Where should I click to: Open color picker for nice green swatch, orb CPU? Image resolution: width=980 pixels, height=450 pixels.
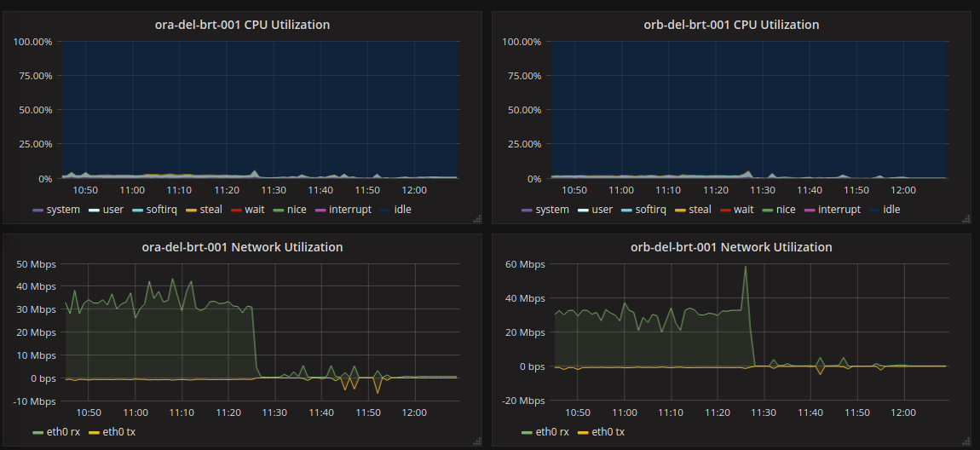pos(768,210)
